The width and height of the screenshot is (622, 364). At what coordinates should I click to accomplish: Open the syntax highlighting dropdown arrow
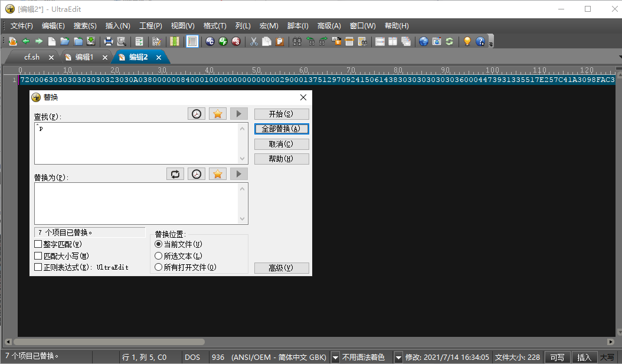pyautogui.click(x=398, y=357)
